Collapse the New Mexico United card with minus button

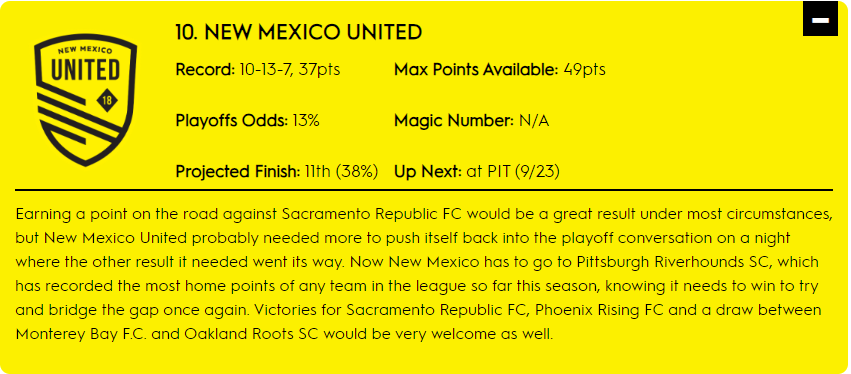[821, 20]
